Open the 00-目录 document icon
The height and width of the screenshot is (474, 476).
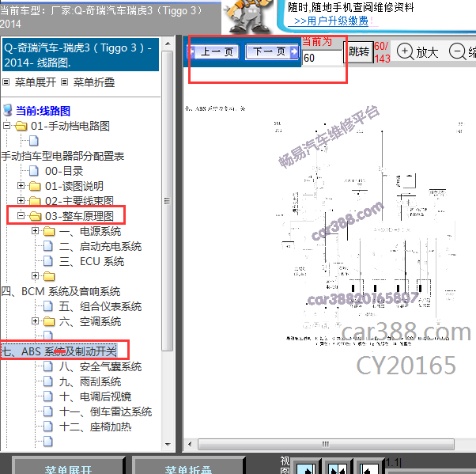pos(34,171)
